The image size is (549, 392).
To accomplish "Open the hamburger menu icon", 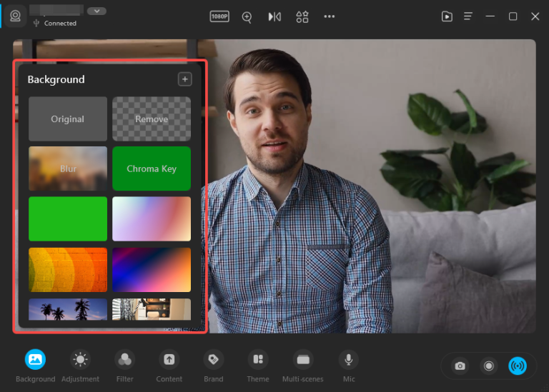I will [x=468, y=16].
